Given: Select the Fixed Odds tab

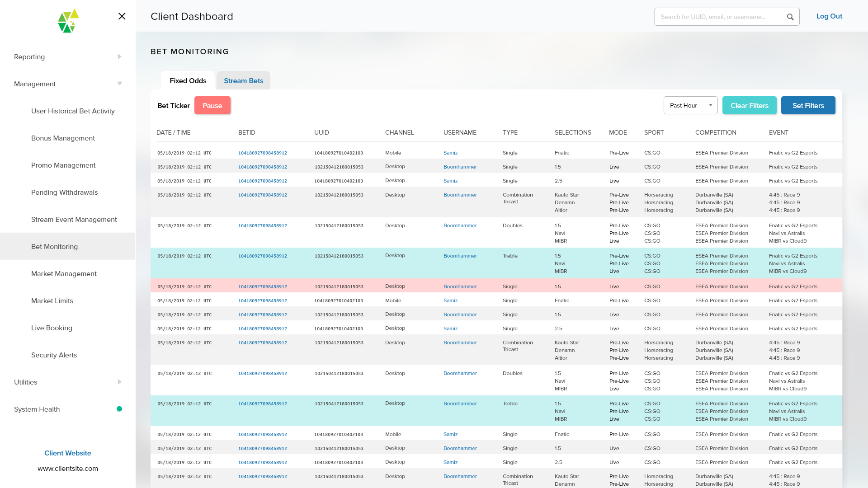Looking at the screenshot, I should pyautogui.click(x=188, y=80).
